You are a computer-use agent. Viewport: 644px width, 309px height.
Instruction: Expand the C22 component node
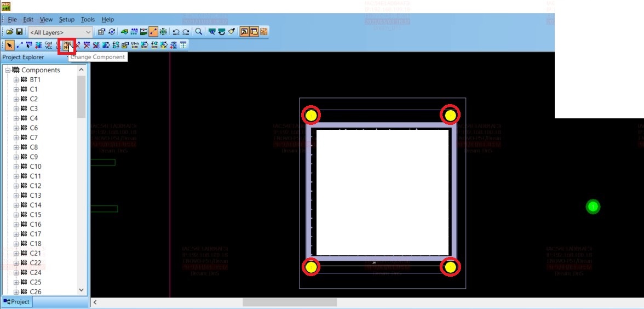[x=16, y=263]
